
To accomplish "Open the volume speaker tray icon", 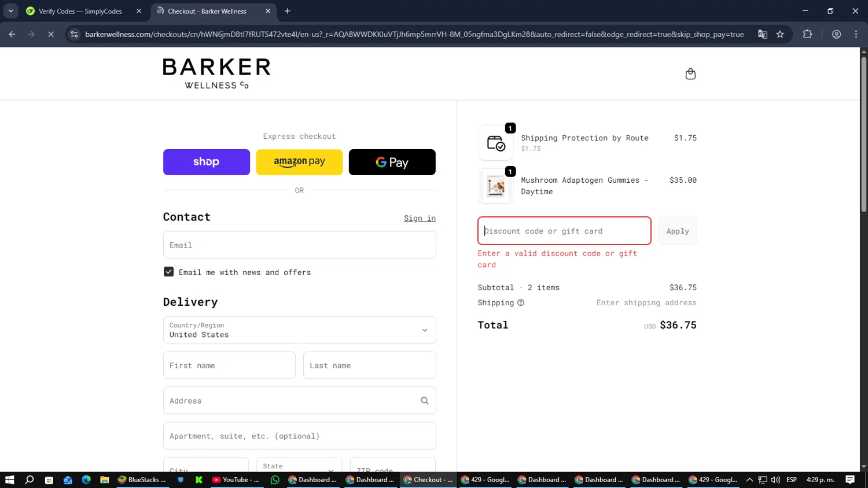I will [775, 480].
